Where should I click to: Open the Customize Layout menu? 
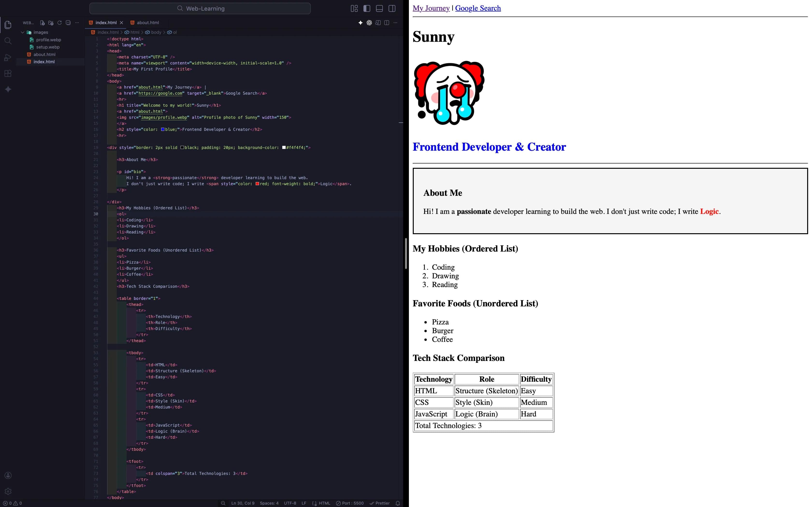(x=354, y=8)
